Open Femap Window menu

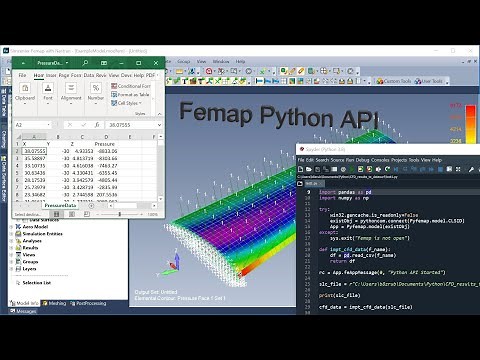221,61
